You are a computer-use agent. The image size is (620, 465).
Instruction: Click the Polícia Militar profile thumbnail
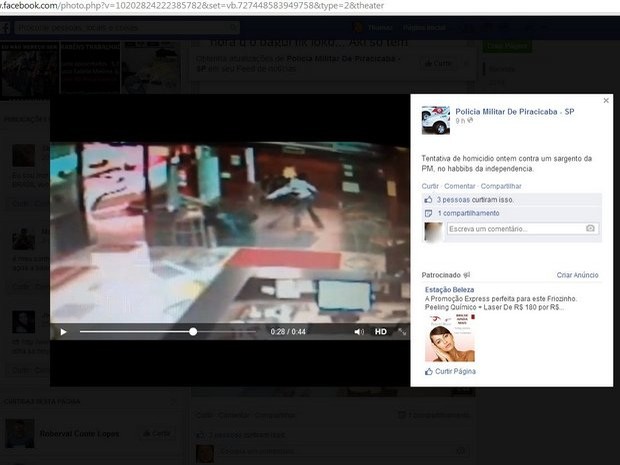pos(435,119)
